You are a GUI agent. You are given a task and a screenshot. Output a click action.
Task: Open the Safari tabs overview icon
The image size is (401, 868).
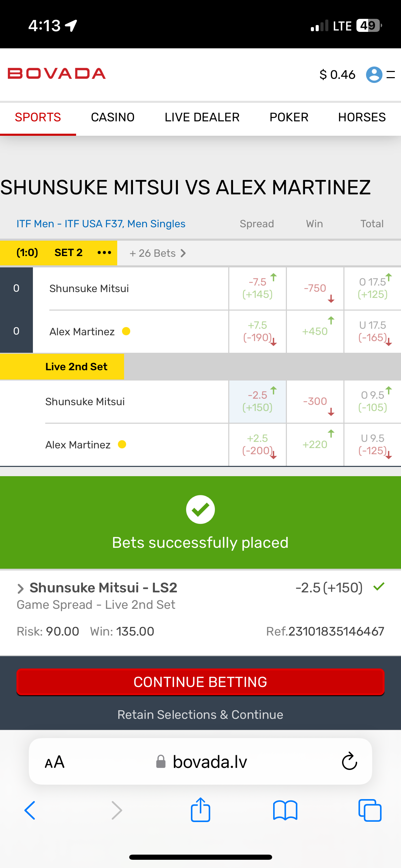369,810
